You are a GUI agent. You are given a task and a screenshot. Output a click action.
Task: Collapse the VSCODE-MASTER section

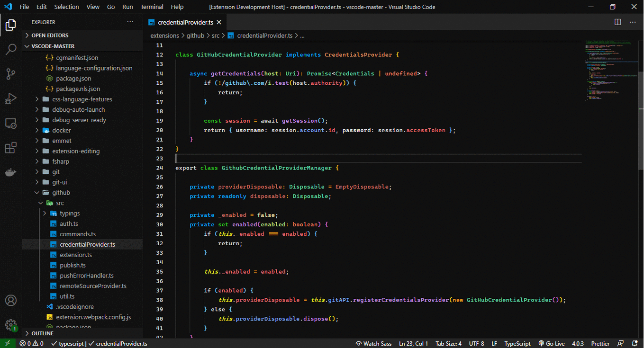coord(82,46)
